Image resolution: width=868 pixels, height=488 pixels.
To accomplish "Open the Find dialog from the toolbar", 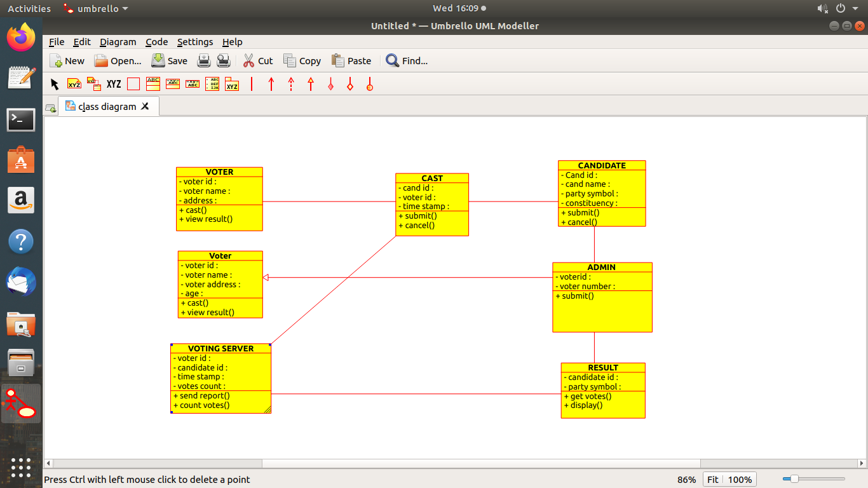I will 406,60.
